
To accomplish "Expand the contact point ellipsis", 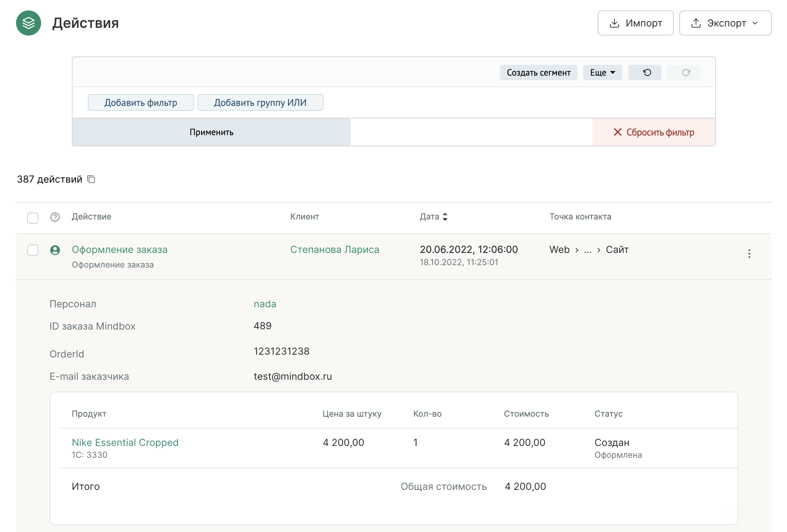I will click(x=588, y=250).
